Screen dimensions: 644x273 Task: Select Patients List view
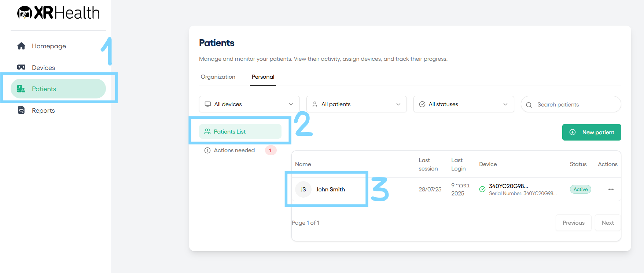click(240, 131)
